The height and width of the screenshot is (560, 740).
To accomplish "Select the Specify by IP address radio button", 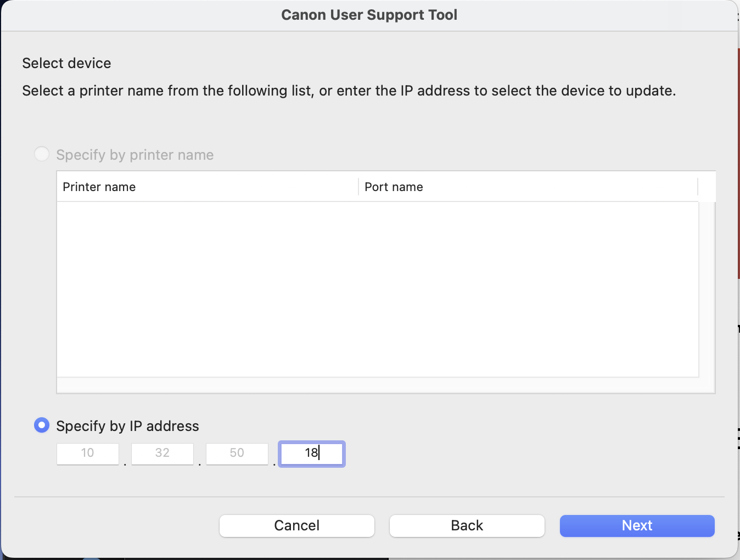I will [x=42, y=425].
